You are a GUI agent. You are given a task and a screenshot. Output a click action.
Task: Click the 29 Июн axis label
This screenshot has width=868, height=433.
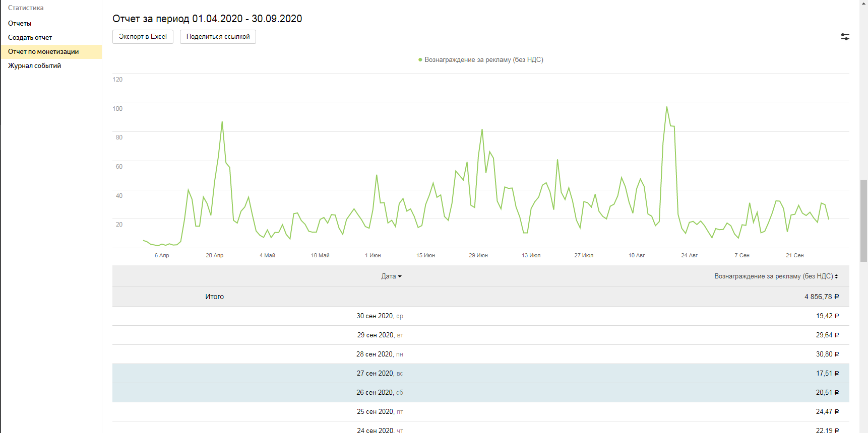coord(478,256)
